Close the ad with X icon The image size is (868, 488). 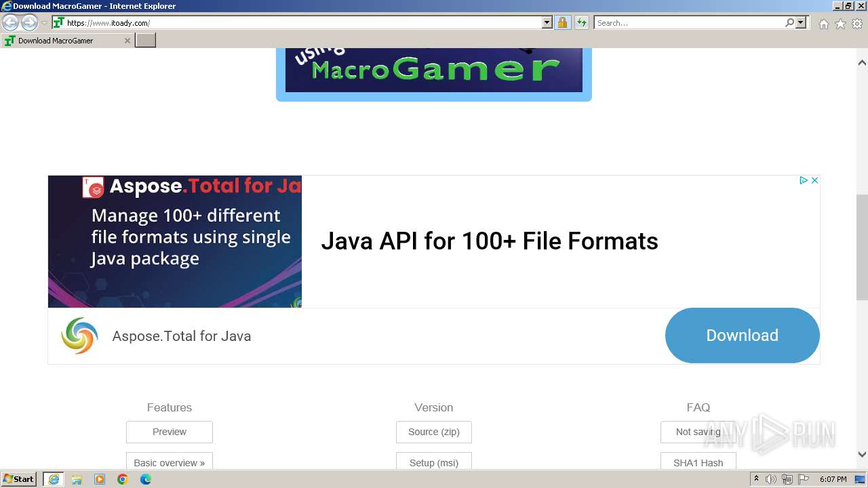814,180
